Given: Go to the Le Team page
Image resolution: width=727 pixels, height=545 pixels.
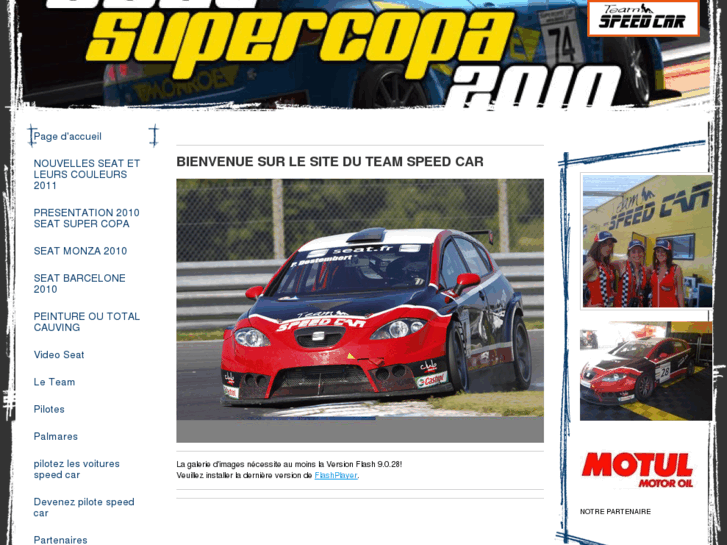Looking at the screenshot, I should coord(54,382).
